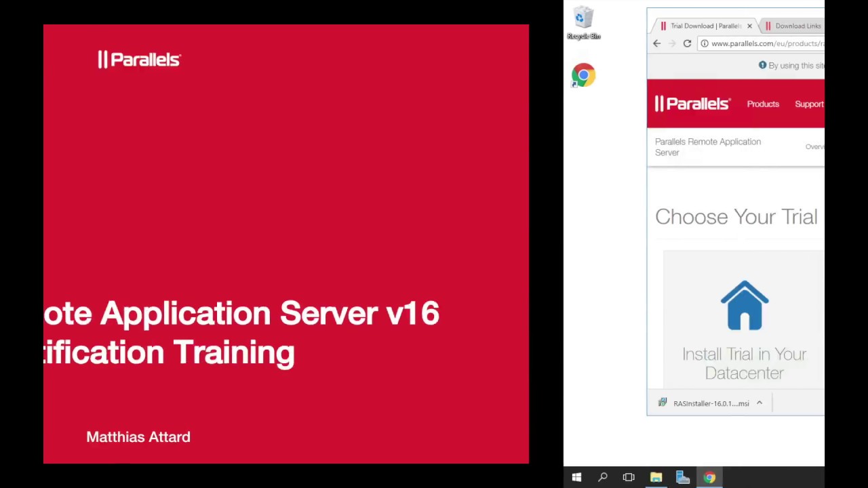
Task: Open the Products menu on Parallels site
Action: click(763, 104)
